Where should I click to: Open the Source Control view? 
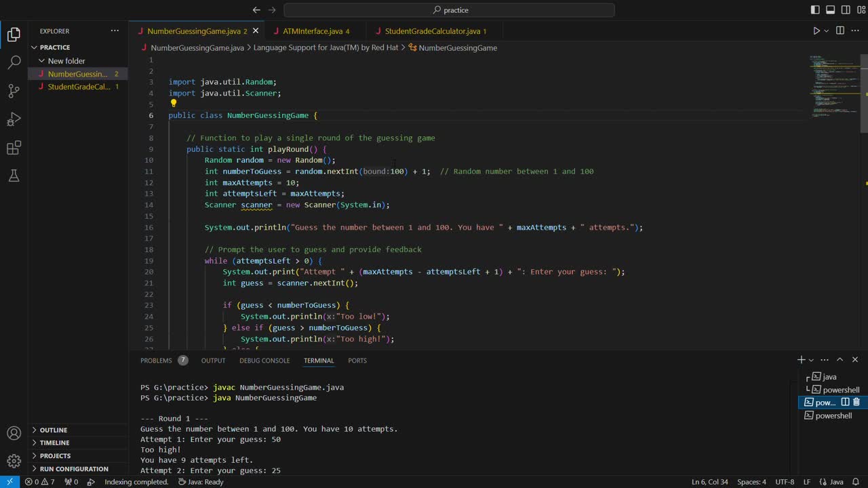(x=14, y=91)
